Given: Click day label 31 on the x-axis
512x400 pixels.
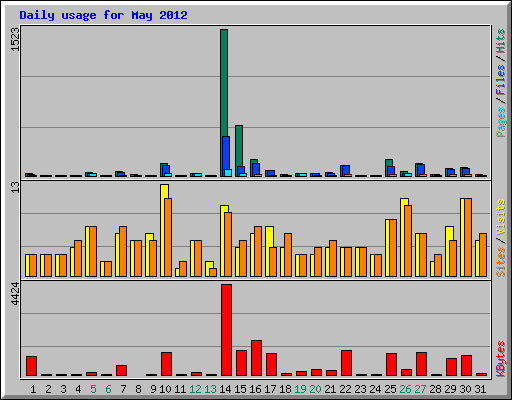Looking at the screenshot, I should pyautogui.click(x=480, y=389).
